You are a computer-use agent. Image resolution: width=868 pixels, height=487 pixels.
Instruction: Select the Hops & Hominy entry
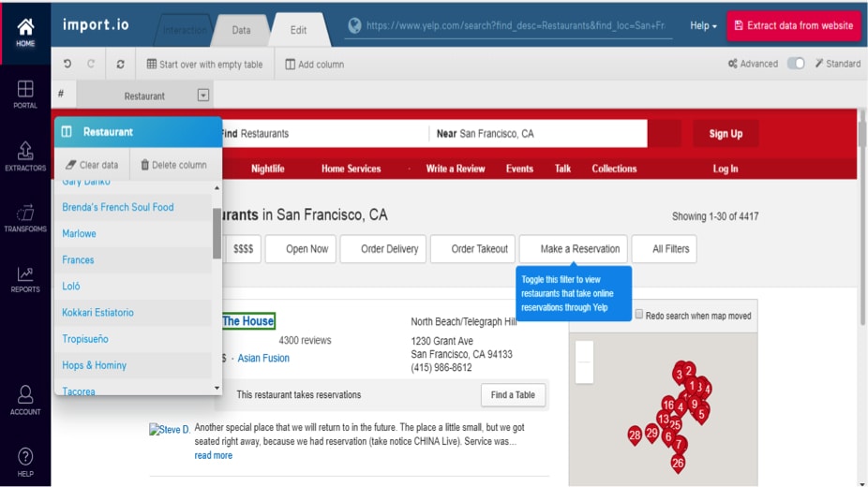(133, 365)
